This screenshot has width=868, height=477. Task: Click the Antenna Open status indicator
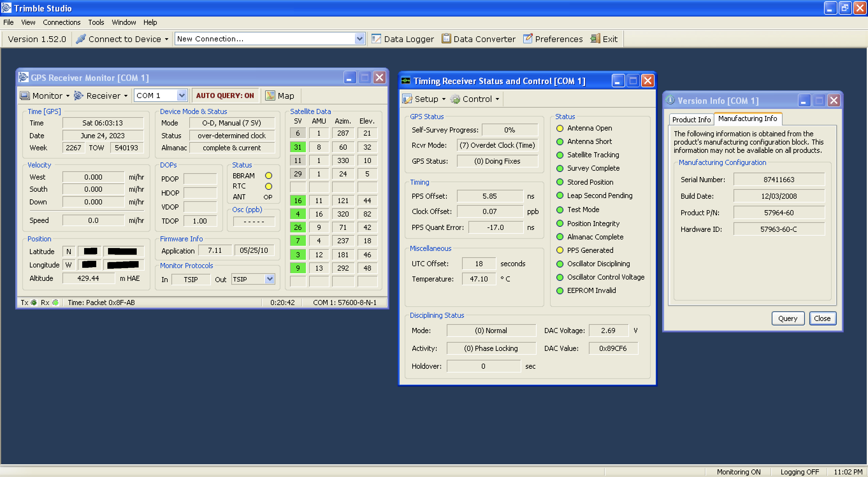pos(560,128)
